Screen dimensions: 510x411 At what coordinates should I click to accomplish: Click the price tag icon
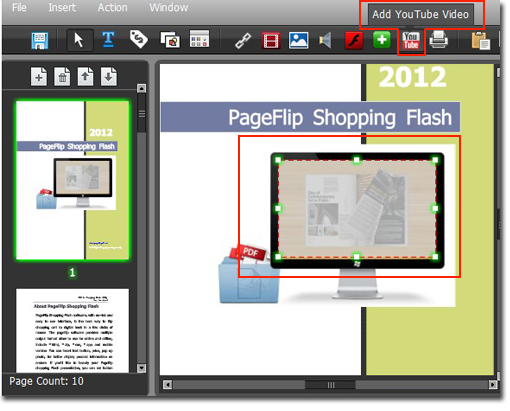(x=139, y=39)
